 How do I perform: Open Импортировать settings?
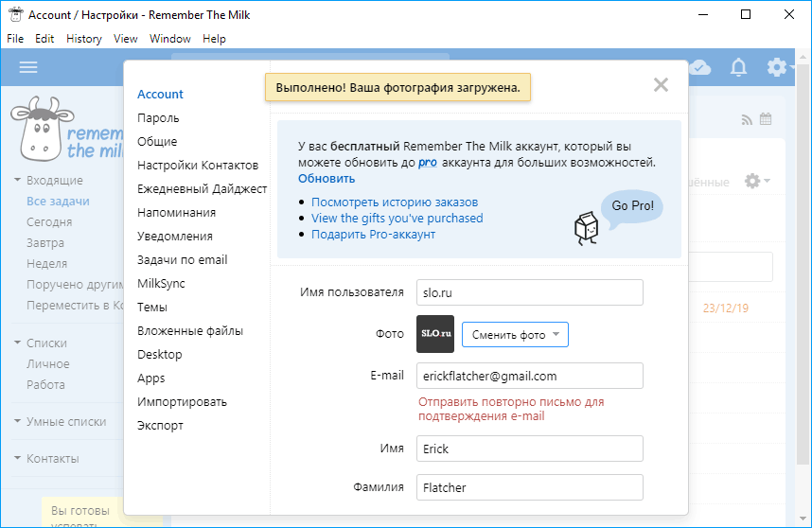pos(182,402)
